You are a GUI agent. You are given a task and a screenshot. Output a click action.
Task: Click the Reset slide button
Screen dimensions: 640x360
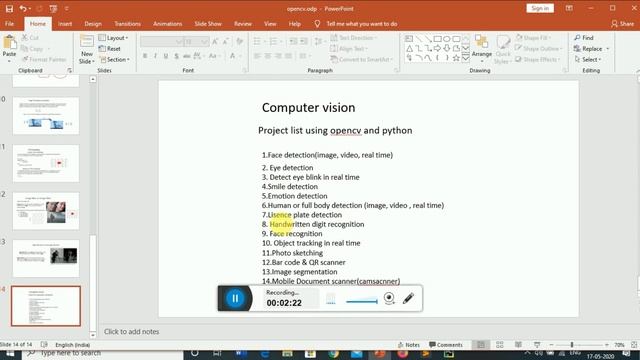click(109, 49)
